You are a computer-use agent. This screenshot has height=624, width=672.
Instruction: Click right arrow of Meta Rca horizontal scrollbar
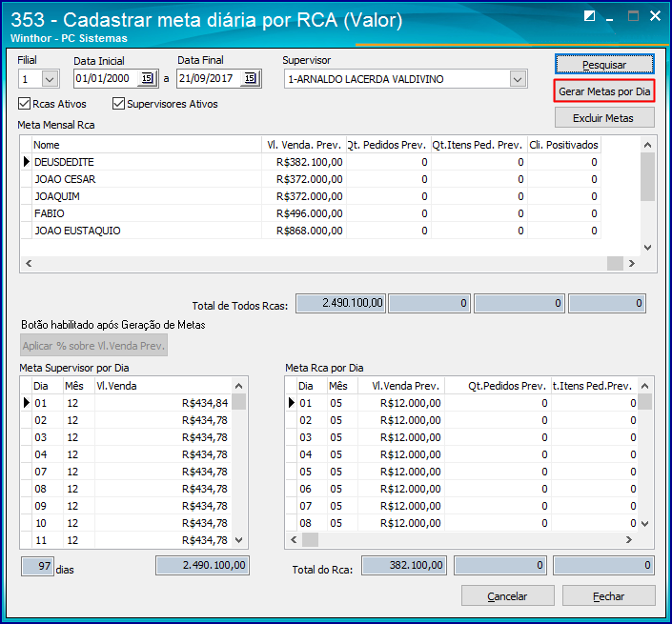(x=629, y=539)
